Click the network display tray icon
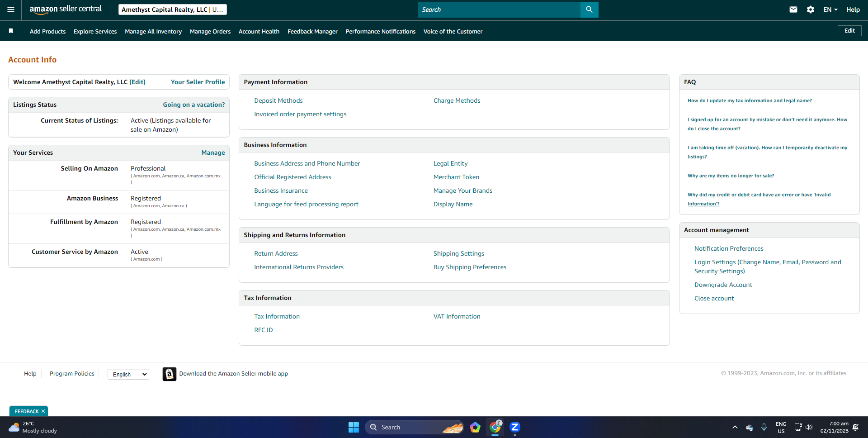 [798, 427]
